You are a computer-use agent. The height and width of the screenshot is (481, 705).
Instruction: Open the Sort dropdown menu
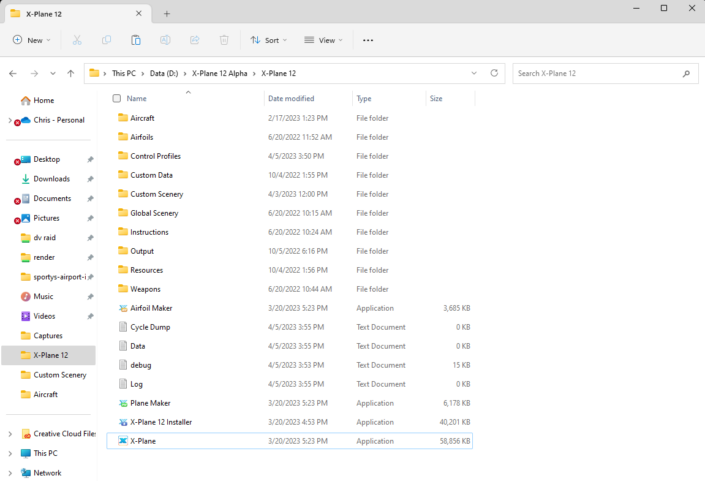pyautogui.click(x=269, y=40)
